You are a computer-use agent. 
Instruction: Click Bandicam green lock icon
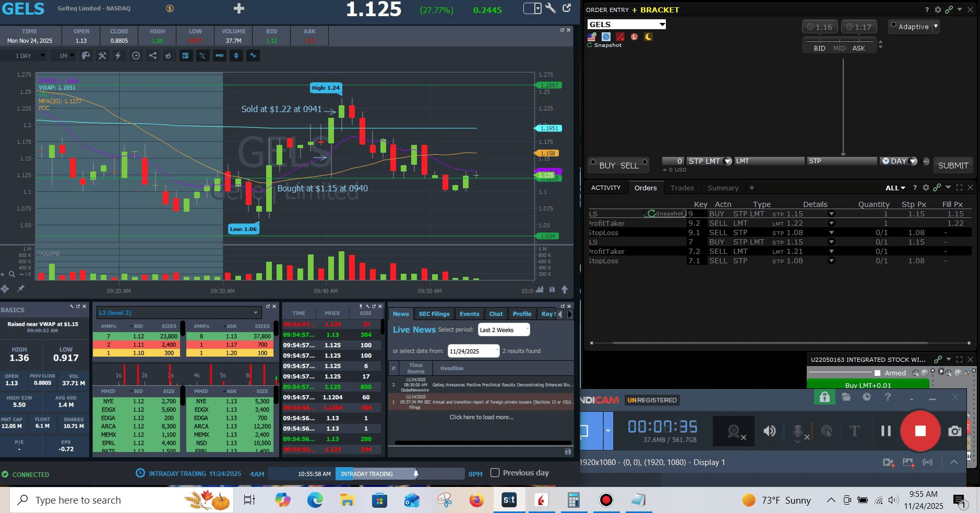pyautogui.click(x=824, y=397)
